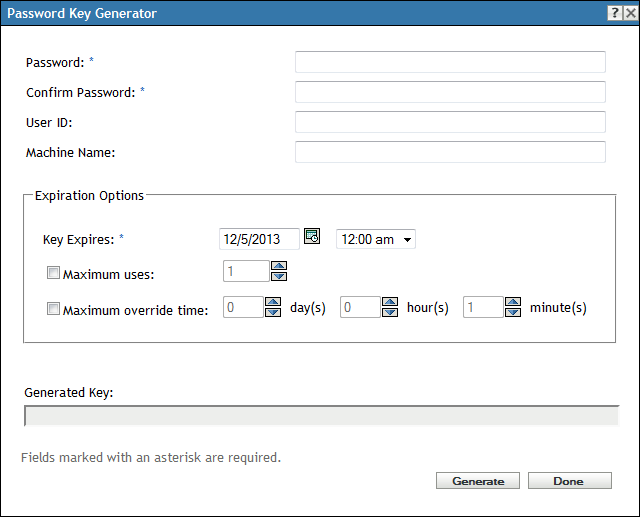This screenshot has width=640, height=517.
Task: Increase the override day(s) value
Action: (272, 303)
